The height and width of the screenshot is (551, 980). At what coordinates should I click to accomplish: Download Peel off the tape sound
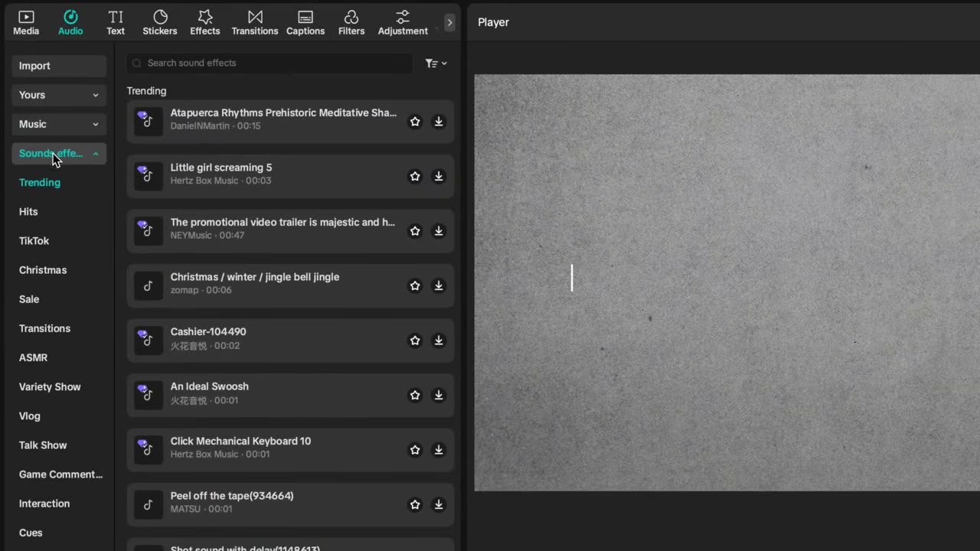(x=439, y=504)
